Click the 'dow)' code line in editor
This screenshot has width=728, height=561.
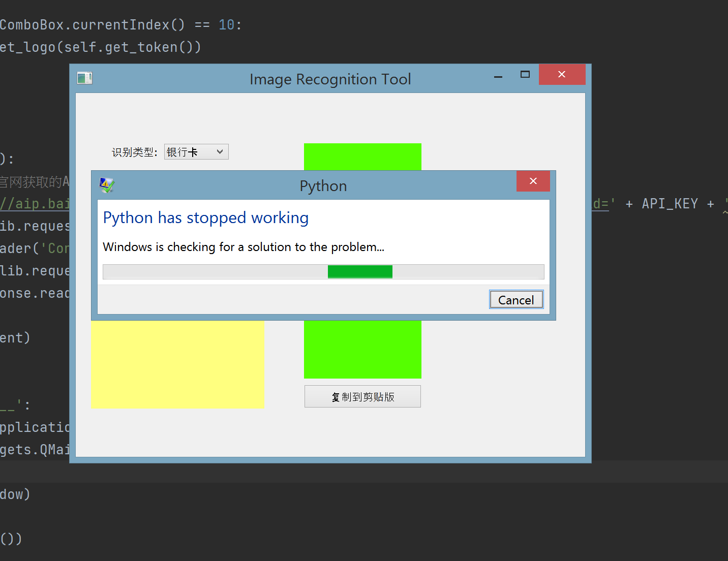(15, 494)
